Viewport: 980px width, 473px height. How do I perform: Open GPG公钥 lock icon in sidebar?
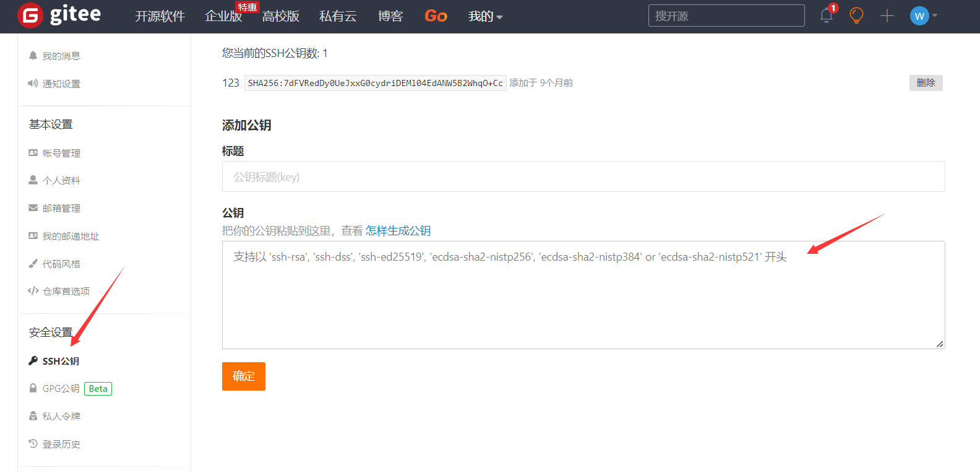click(x=33, y=388)
